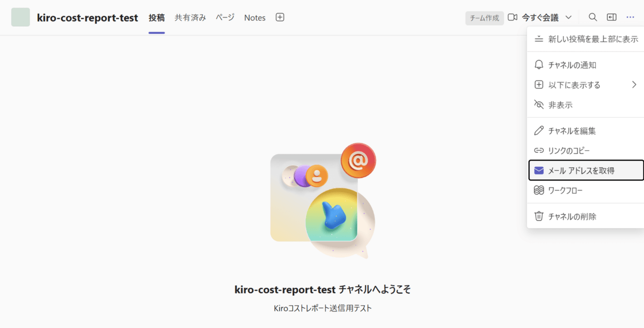The image size is (644, 328).
Task: Open the 投稿 tab
Action: click(156, 18)
